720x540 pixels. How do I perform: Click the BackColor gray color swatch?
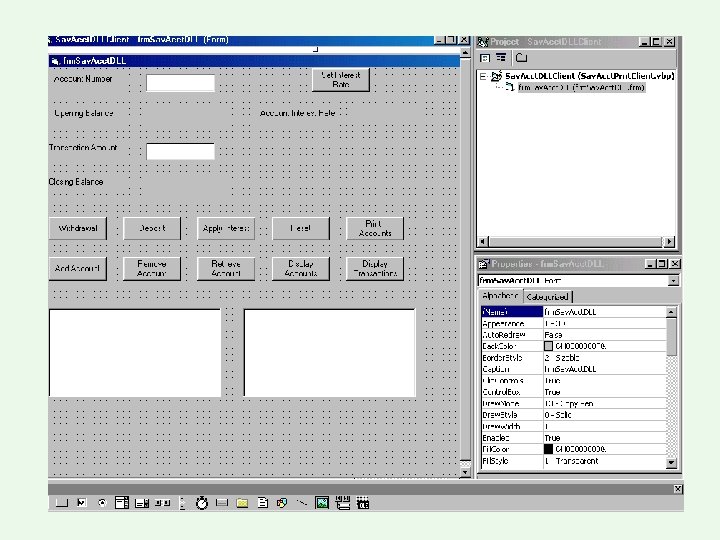coord(548,346)
